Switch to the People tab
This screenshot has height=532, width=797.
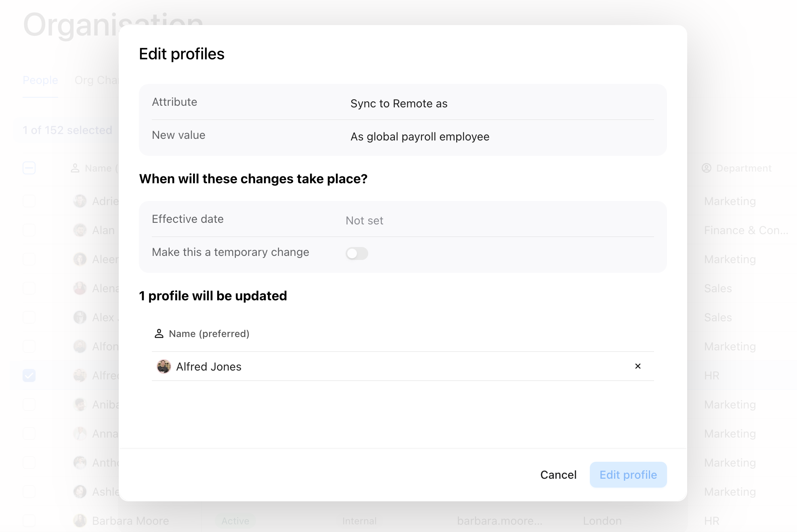tap(40, 80)
